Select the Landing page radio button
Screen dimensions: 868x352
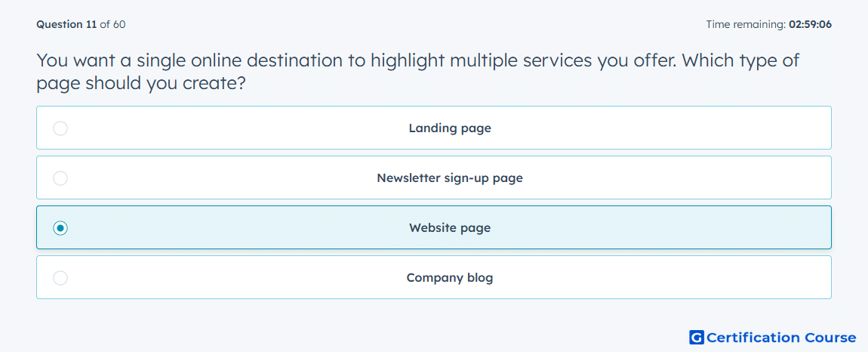[x=60, y=128]
